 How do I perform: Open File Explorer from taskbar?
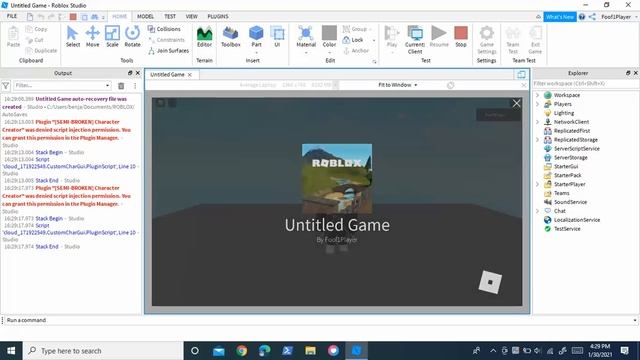310,351
